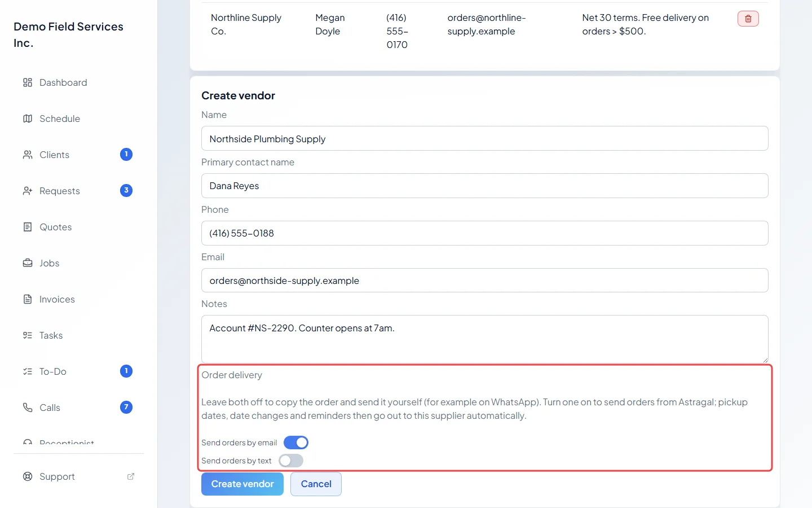This screenshot has width=812, height=508.
Task: Open the Support link
Action: [79, 476]
